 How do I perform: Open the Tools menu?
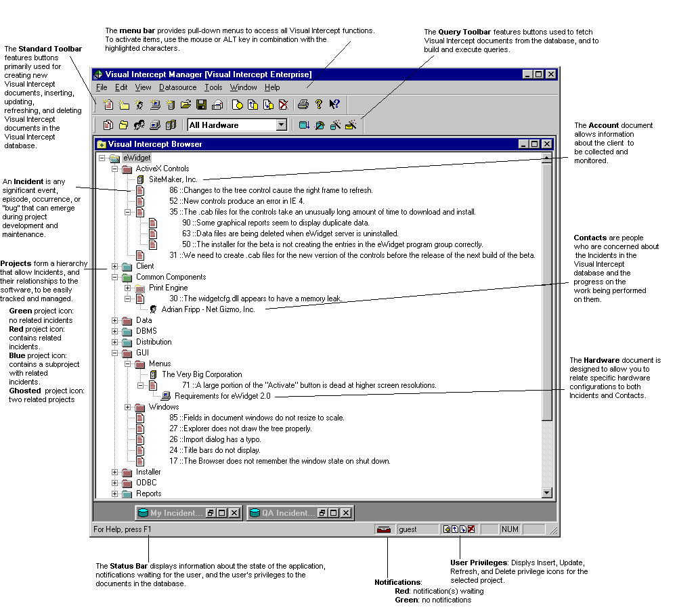[x=213, y=87]
